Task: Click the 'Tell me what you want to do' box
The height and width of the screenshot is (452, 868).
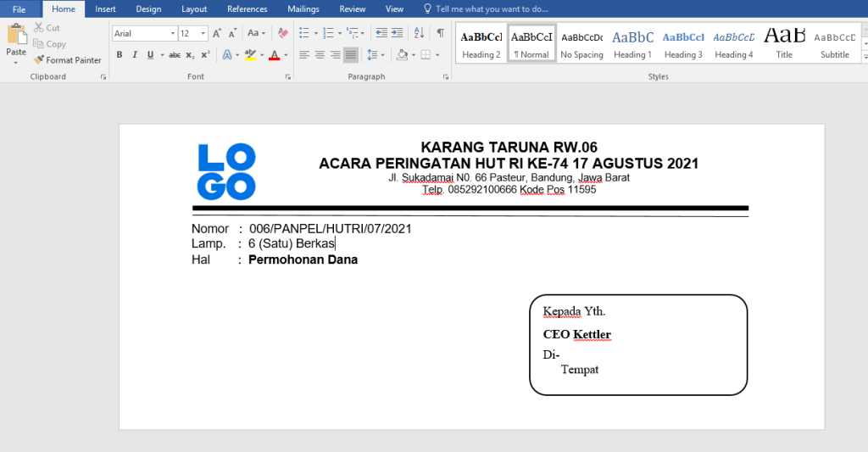Action: pyautogui.click(x=492, y=9)
